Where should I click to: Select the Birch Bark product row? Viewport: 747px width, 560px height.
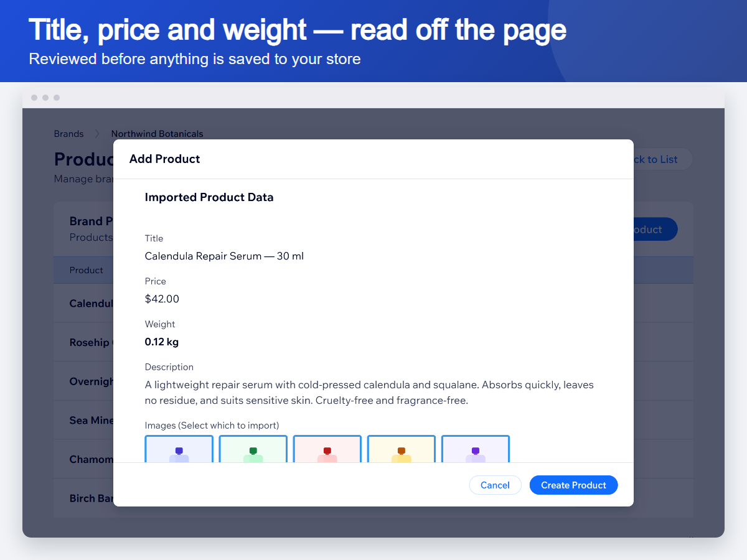pyautogui.click(x=83, y=498)
